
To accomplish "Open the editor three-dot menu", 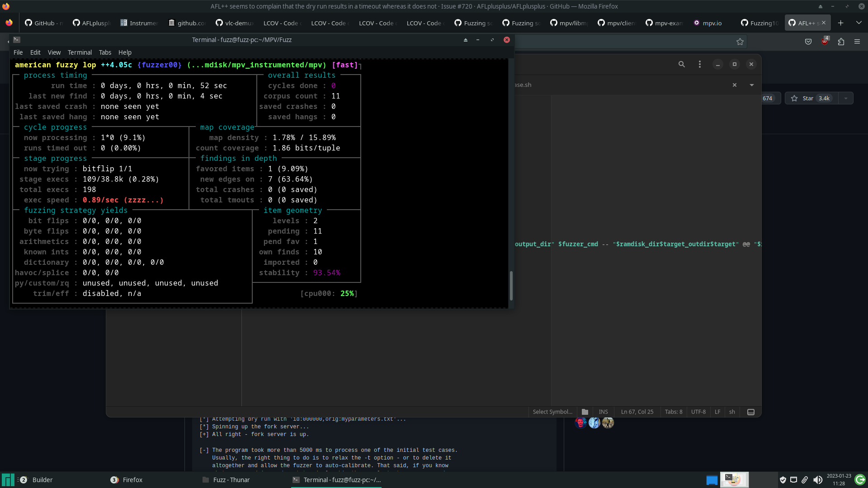I will pyautogui.click(x=700, y=64).
